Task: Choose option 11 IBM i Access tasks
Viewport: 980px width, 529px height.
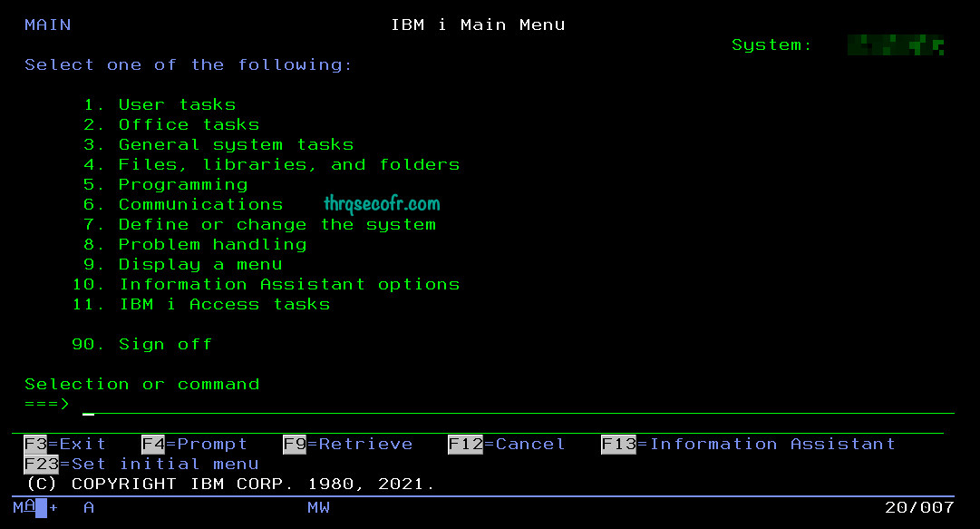Action: 201,305
